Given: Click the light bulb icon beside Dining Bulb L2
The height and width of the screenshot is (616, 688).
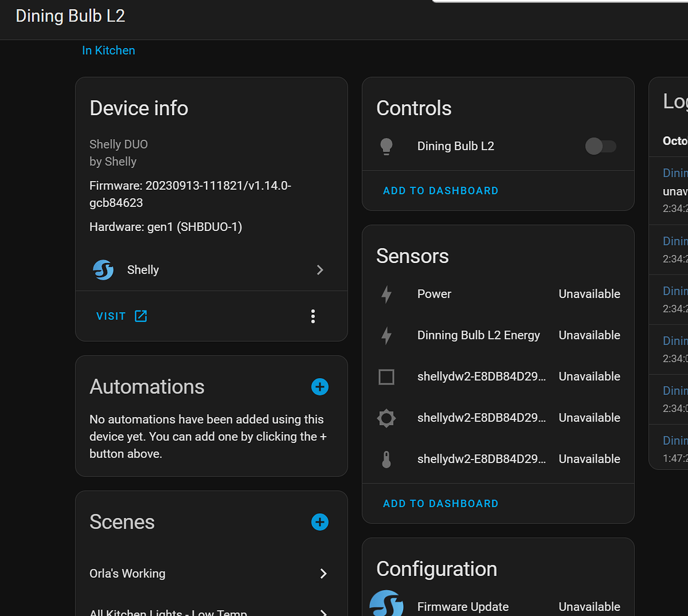Looking at the screenshot, I should (387, 146).
